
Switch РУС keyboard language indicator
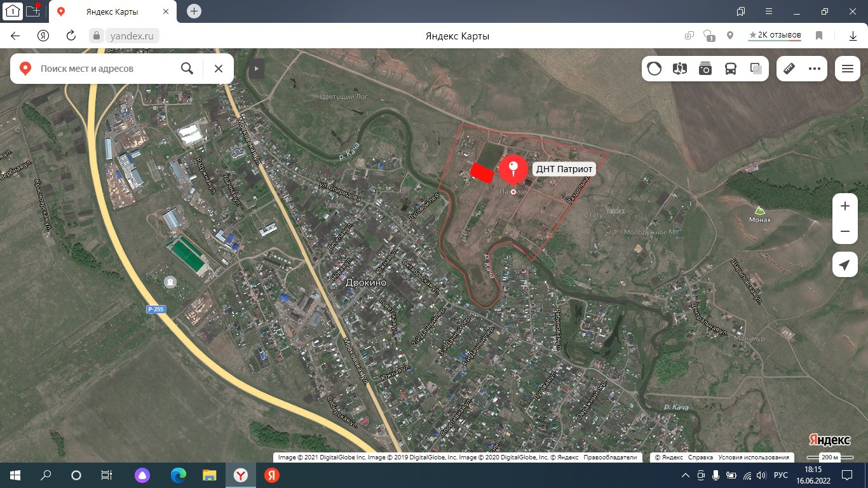click(780, 475)
